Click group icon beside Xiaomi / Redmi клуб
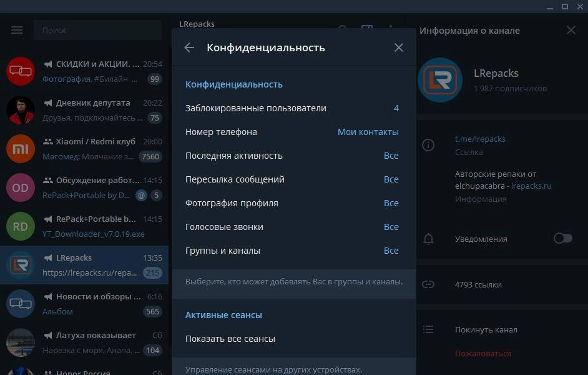 pyautogui.click(x=48, y=141)
